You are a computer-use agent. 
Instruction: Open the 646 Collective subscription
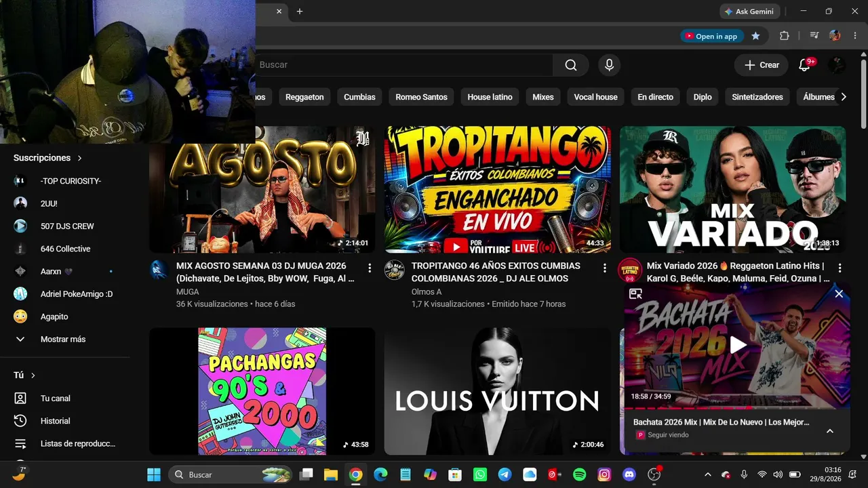coord(65,249)
